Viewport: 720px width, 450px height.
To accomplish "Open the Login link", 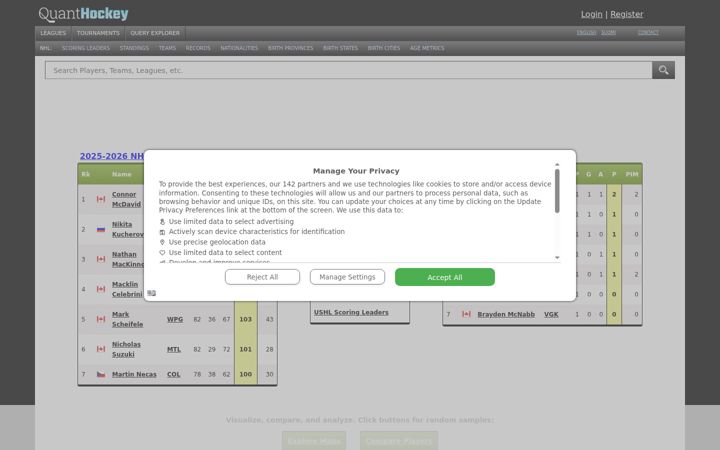I will click(591, 14).
